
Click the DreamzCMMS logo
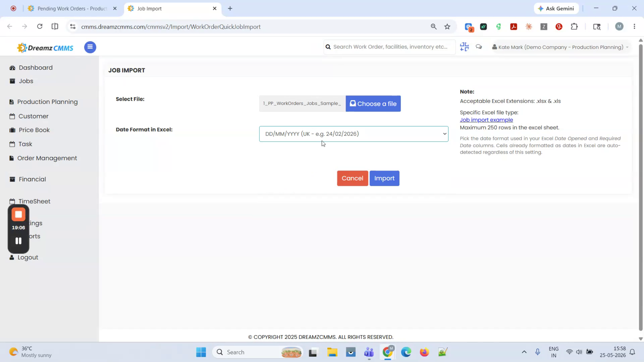coord(45,48)
